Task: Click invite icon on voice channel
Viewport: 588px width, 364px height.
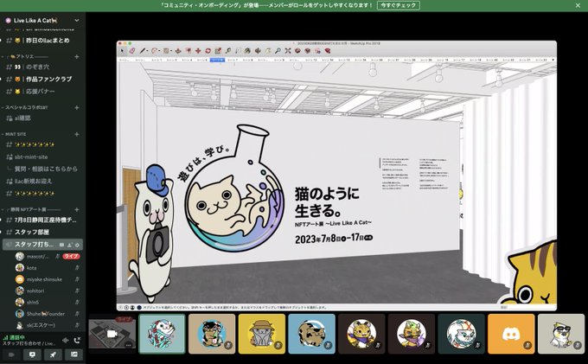Action: tap(69, 245)
